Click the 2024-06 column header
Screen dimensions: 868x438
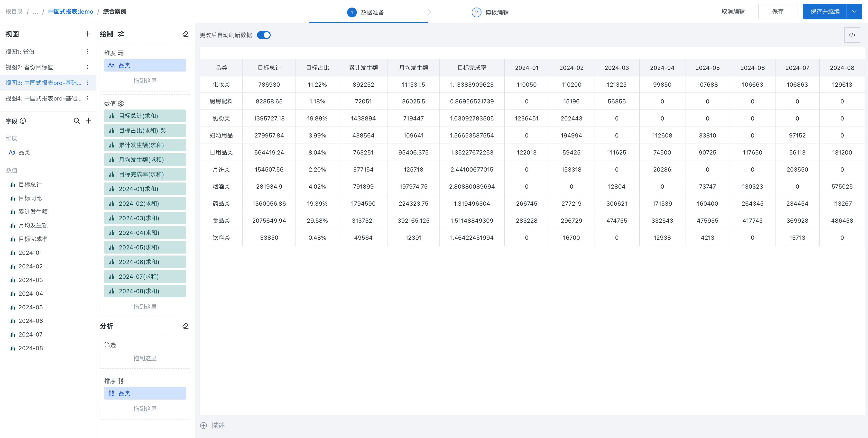pyautogui.click(x=752, y=68)
